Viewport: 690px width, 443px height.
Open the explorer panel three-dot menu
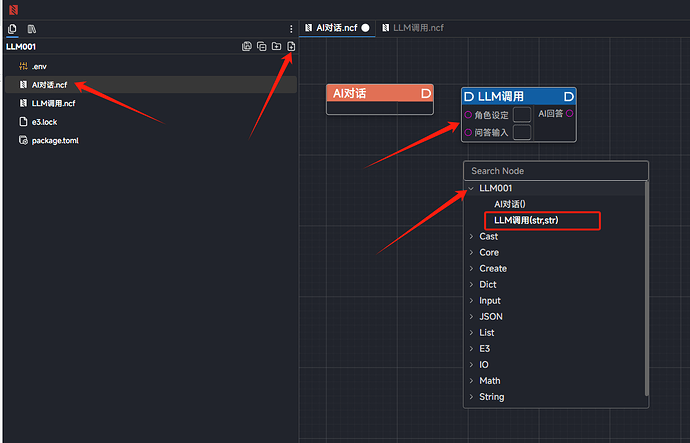291,29
